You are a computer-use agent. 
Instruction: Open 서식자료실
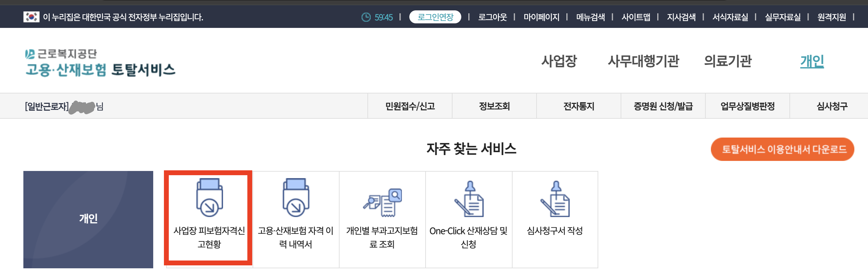coord(730,17)
